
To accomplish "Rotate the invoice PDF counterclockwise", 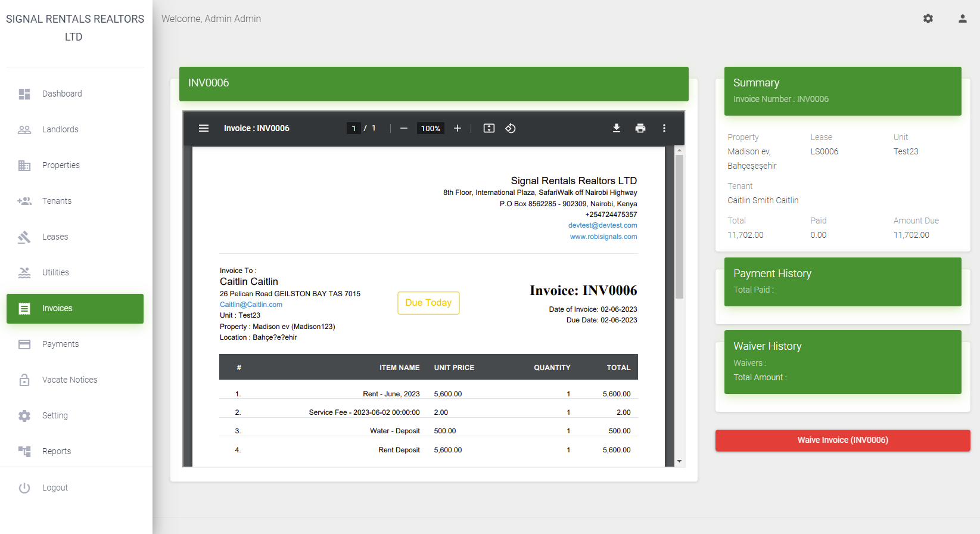I will coord(511,128).
